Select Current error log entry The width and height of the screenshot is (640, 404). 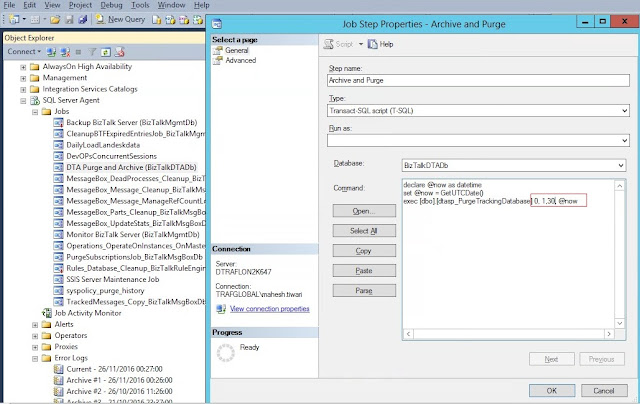coord(114,369)
